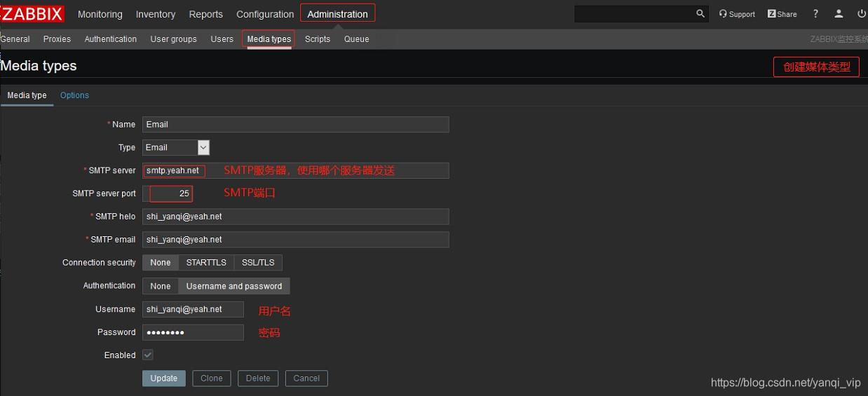
Task: Open the user profile icon
Action: pyautogui.click(x=839, y=14)
